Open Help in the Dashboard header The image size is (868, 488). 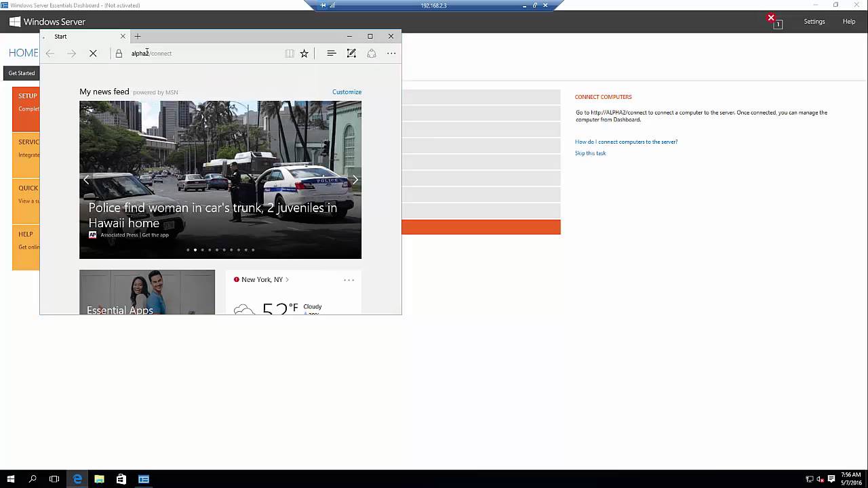848,22
